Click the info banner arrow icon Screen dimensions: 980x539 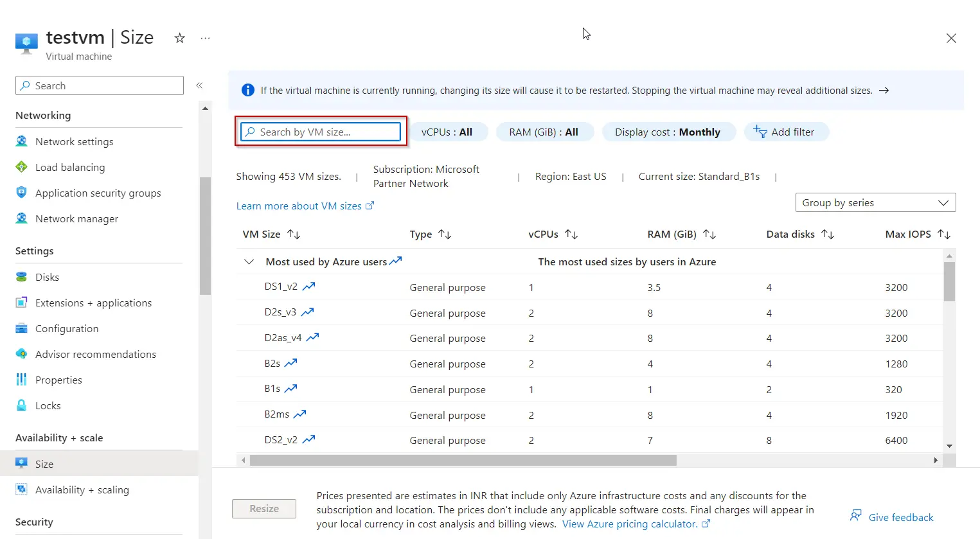[x=884, y=91]
